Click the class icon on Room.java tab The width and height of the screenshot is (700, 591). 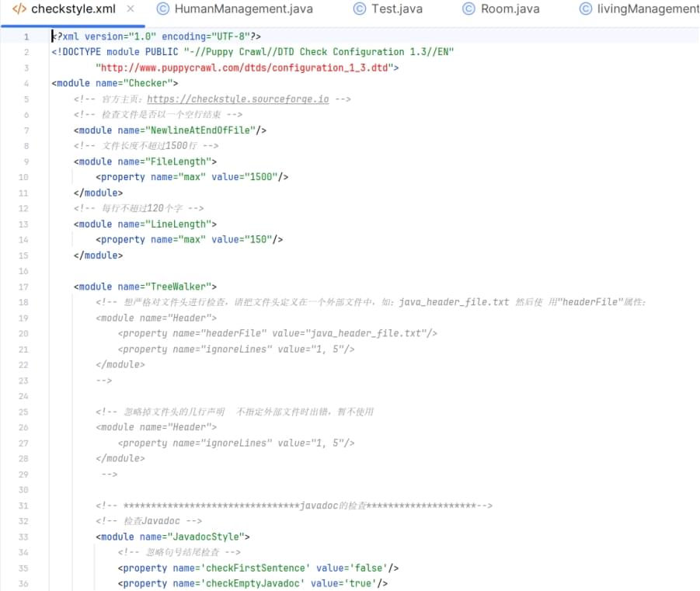coord(468,9)
